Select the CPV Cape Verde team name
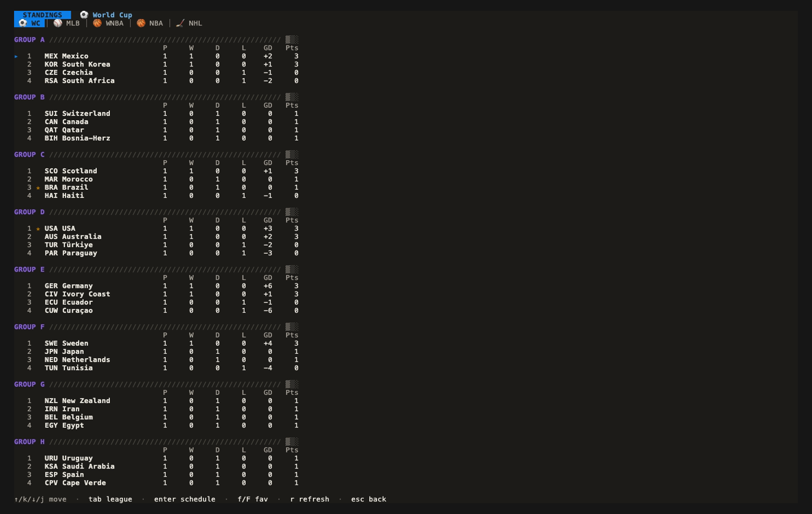Screen dimensions: 812x514 tap(75, 483)
